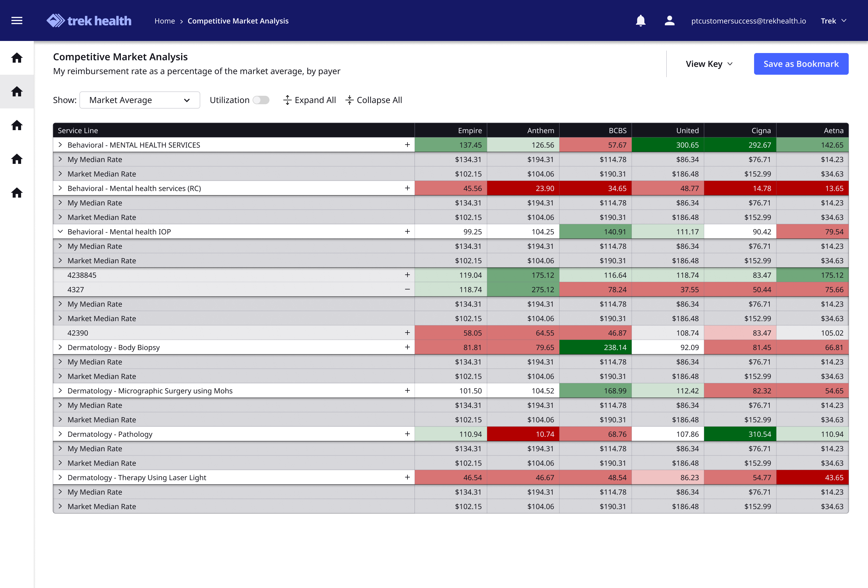868x588 pixels.
Task: Click the 168.99 BCBS cell in Mohs row
Action: [x=595, y=390]
